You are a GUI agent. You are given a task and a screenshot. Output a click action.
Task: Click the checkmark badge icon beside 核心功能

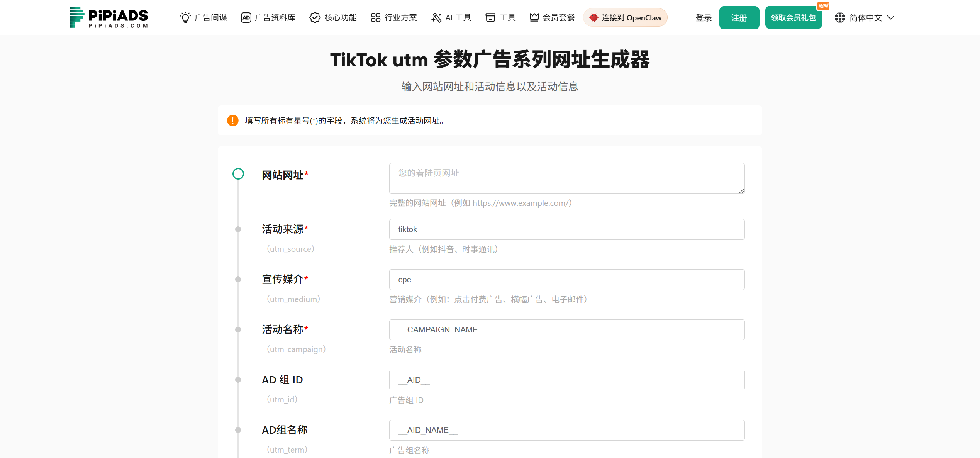click(315, 17)
